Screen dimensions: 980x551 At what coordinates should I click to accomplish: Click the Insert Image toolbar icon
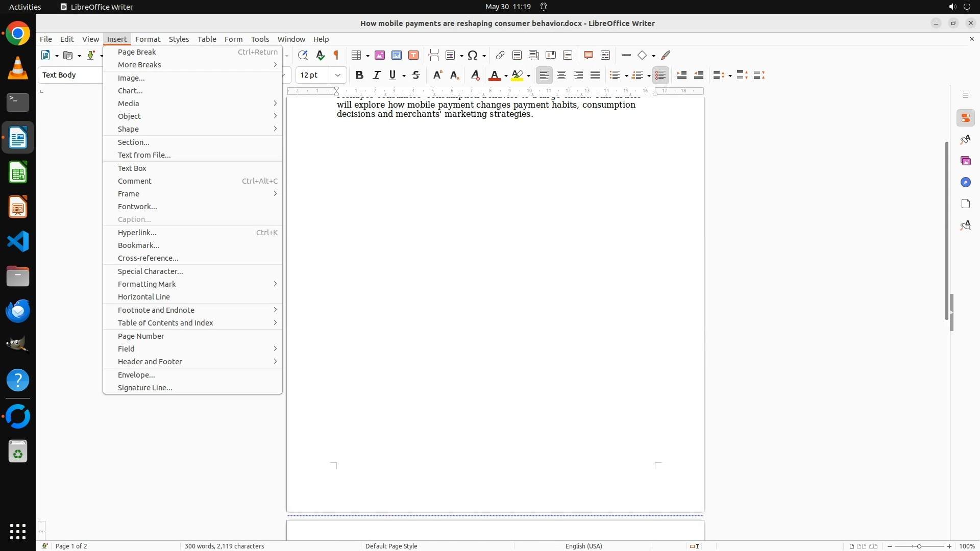[x=380, y=55]
